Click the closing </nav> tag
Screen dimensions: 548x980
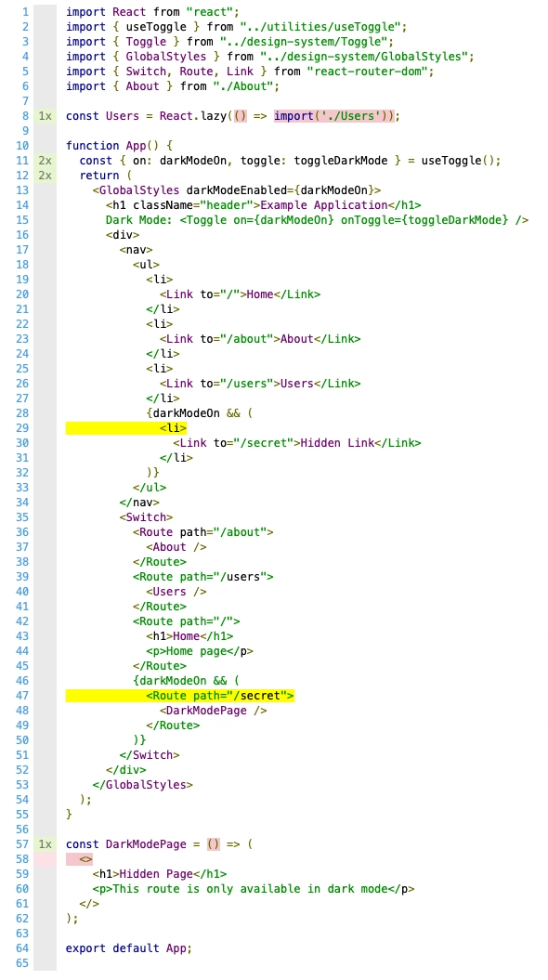tap(139, 503)
